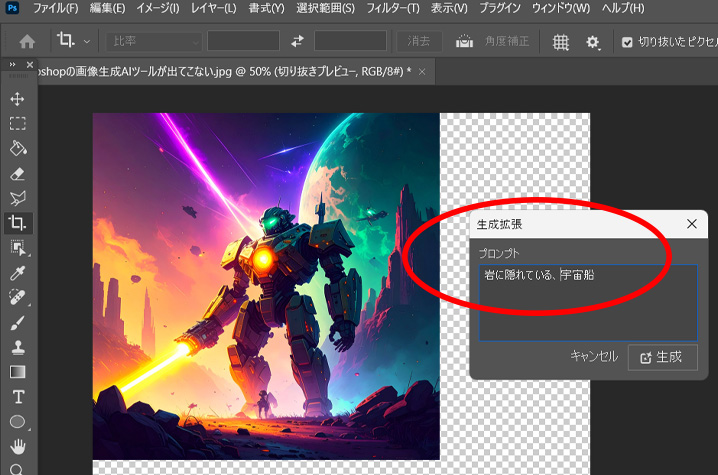Expand the tools panel with double arrows
The width and height of the screenshot is (718, 475).
12,65
